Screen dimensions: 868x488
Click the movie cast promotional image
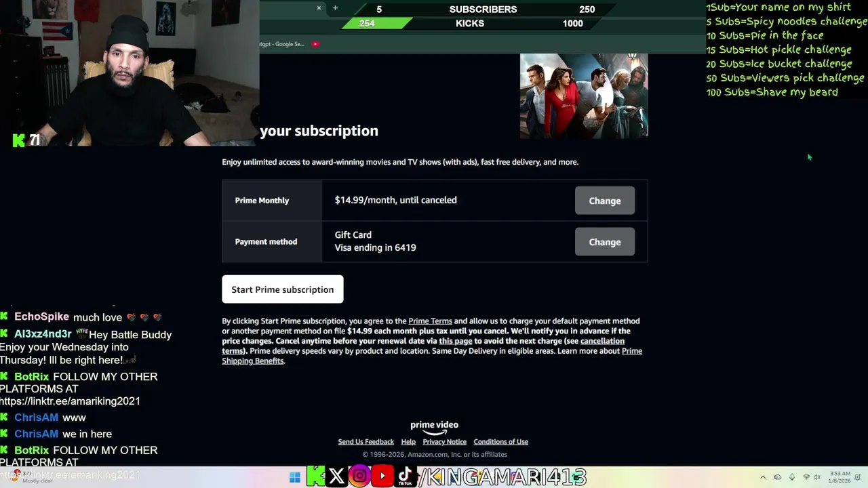coord(583,96)
